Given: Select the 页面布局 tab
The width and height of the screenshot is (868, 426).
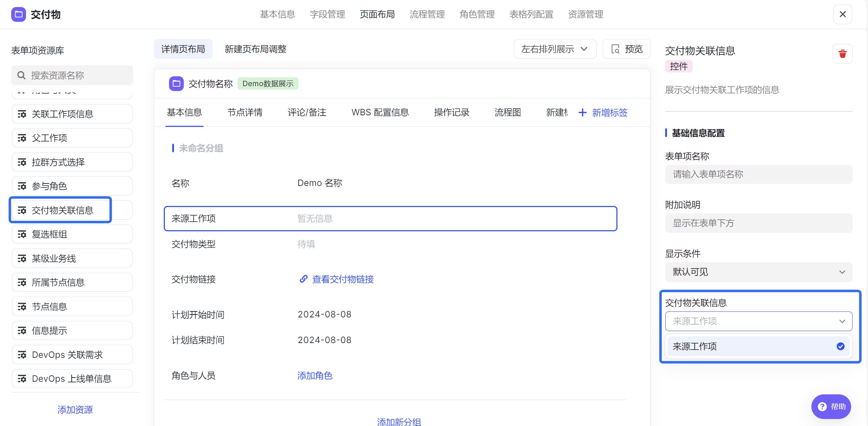Looking at the screenshot, I should (x=377, y=14).
